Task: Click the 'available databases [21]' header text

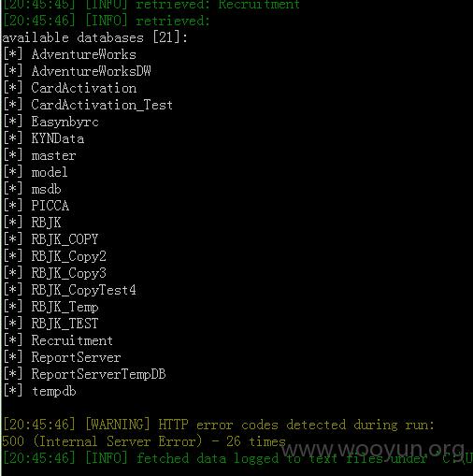Action: pyautogui.click(x=94, y=37)
